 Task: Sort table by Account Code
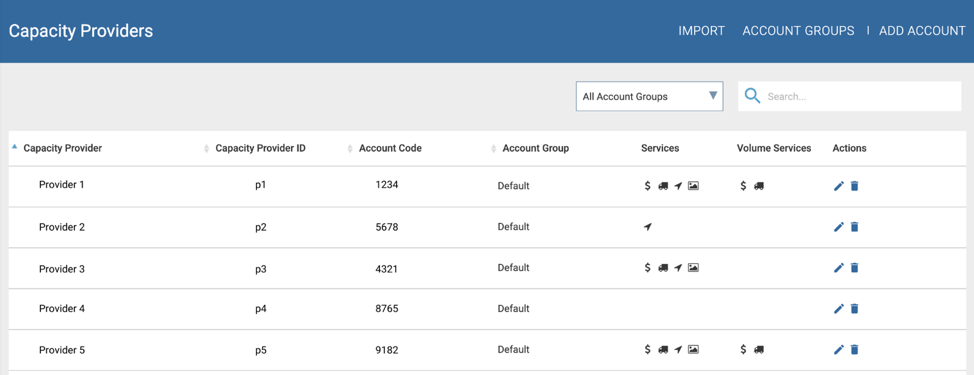[x=390, y=148]
